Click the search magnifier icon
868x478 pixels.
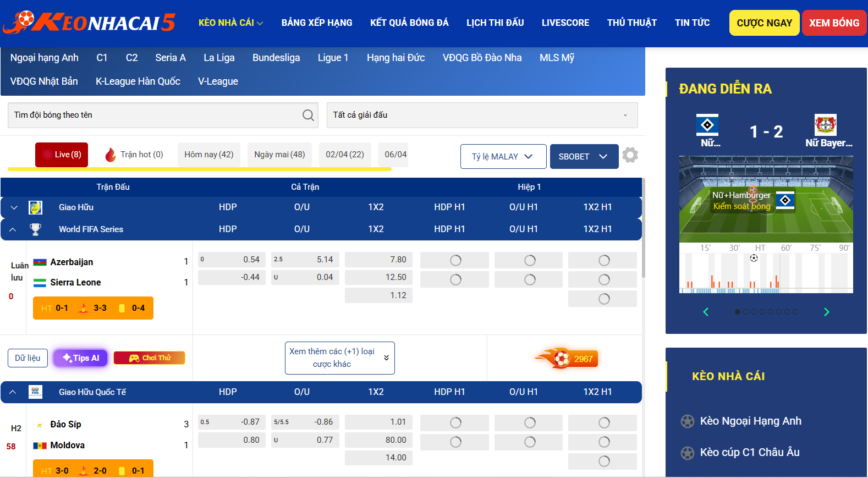pyautogui.click(x=308, y=115)
